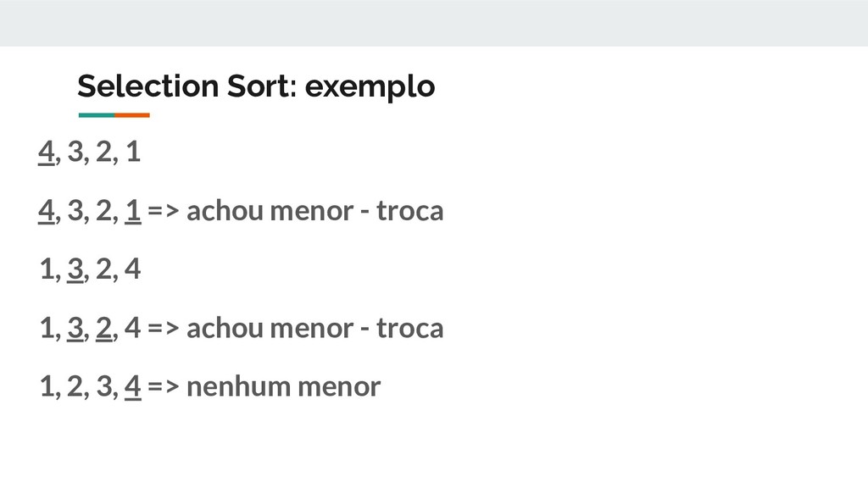Click underlined 2 in '1, 3, 2, 4 => achou menor'

click(103, 329)
